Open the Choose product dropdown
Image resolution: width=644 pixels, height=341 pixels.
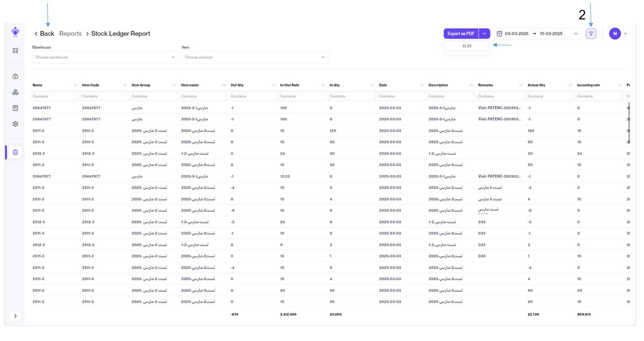255,57
